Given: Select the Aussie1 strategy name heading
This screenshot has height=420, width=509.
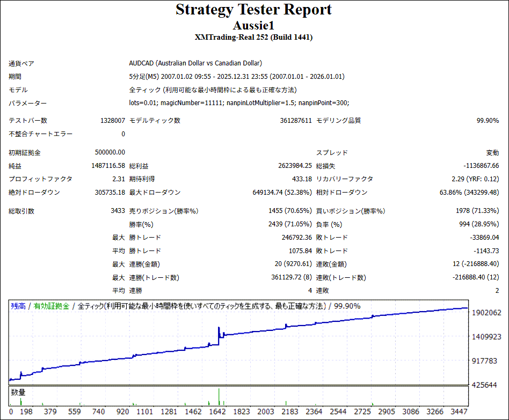Looking at the screenshot, I should click(253, 25).
